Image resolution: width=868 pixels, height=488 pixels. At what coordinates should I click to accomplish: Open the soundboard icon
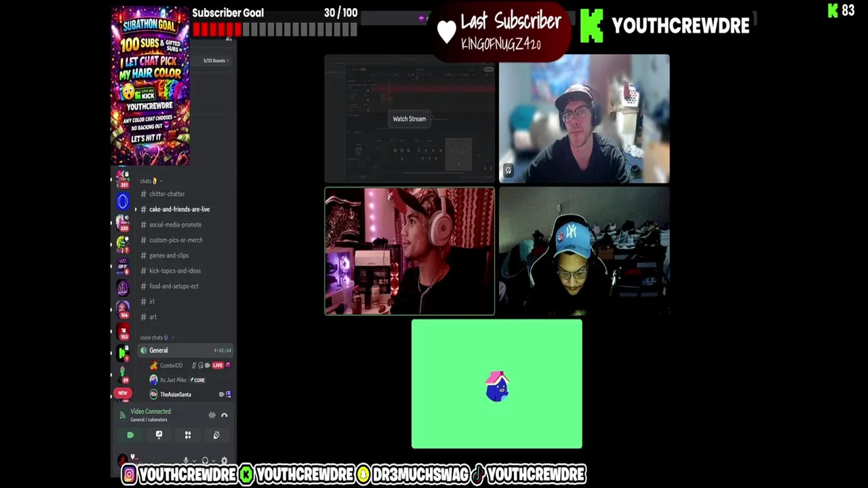pos(216,435)
